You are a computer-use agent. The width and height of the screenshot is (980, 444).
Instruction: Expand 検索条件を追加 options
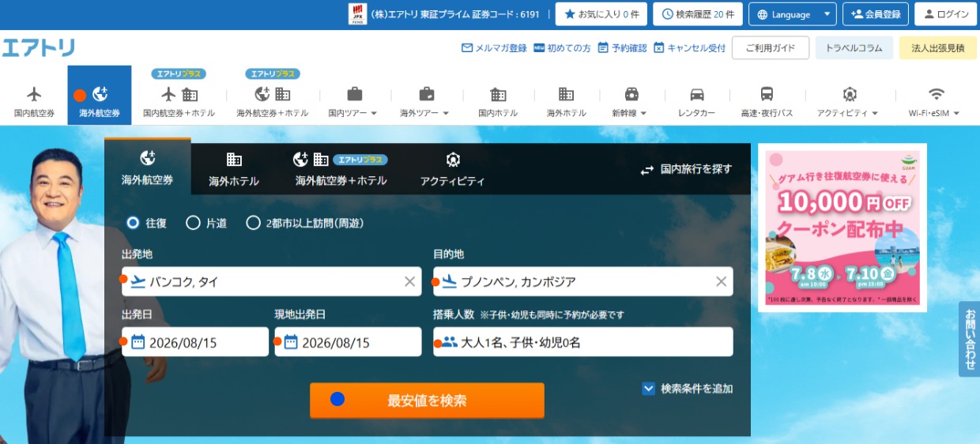[x=688, y=389]
